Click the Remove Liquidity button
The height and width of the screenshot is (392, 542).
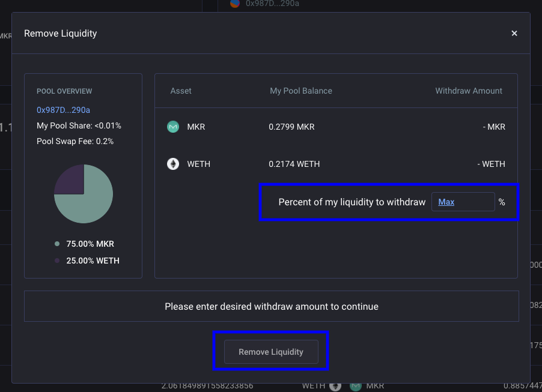click(x=271, y=352)
